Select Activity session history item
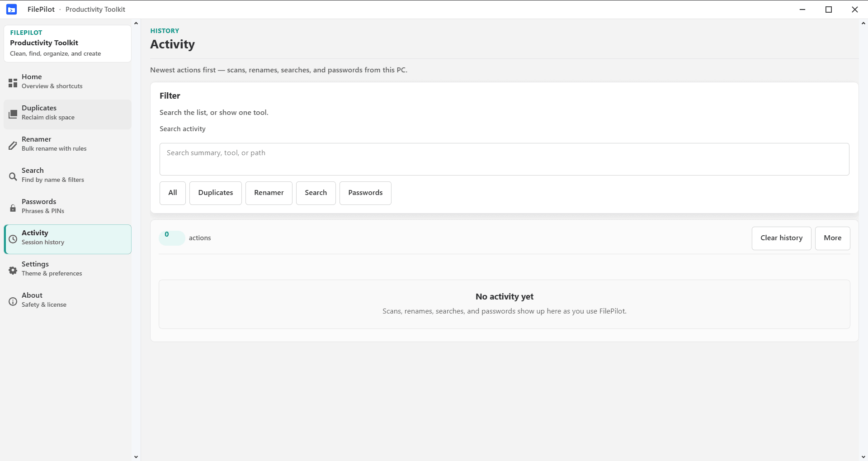The height and width of the screenshot is (461, 868). pos(68,239)
